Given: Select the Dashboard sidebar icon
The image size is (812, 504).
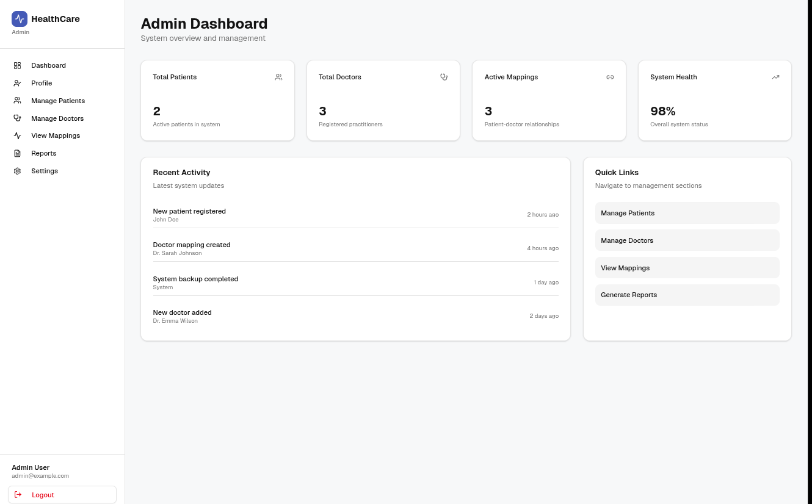Looking at the screenshot, I should click(17, 65).
